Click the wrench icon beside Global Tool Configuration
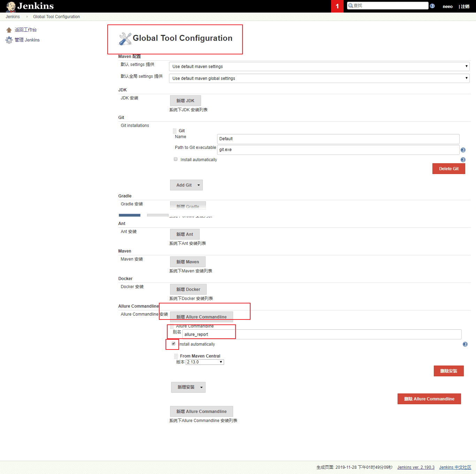The width and height of the screenshot is (476, 474). (x=125, y=39)
